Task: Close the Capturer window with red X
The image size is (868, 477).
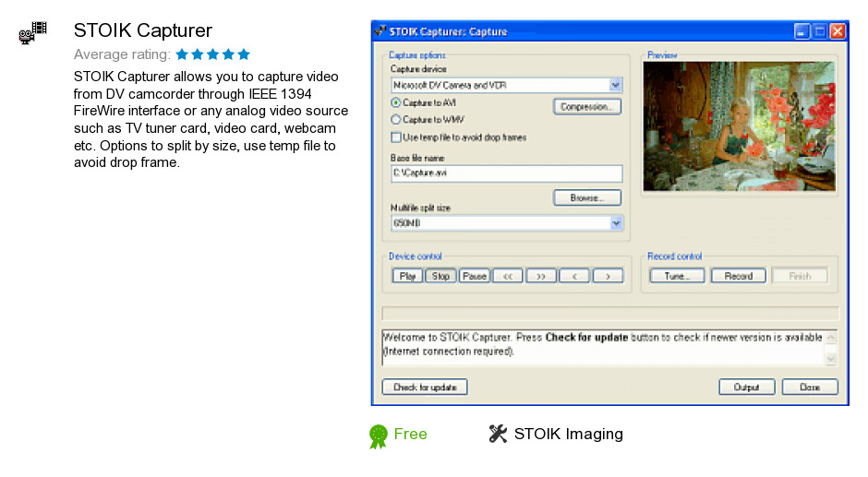Action: [x=838, y=31]
